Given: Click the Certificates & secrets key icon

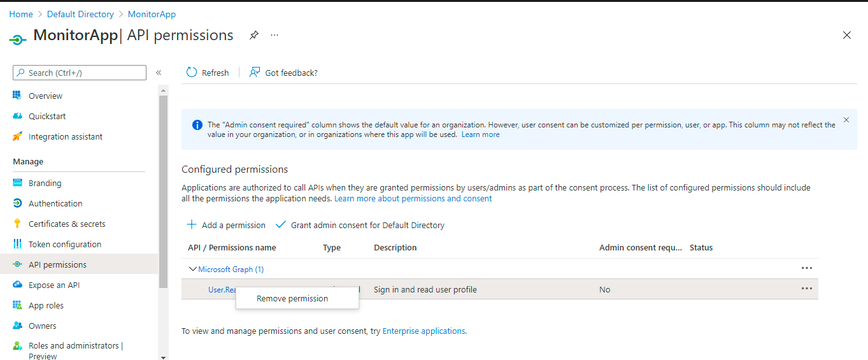Looking at the screenshot, I should pos(17,224).
